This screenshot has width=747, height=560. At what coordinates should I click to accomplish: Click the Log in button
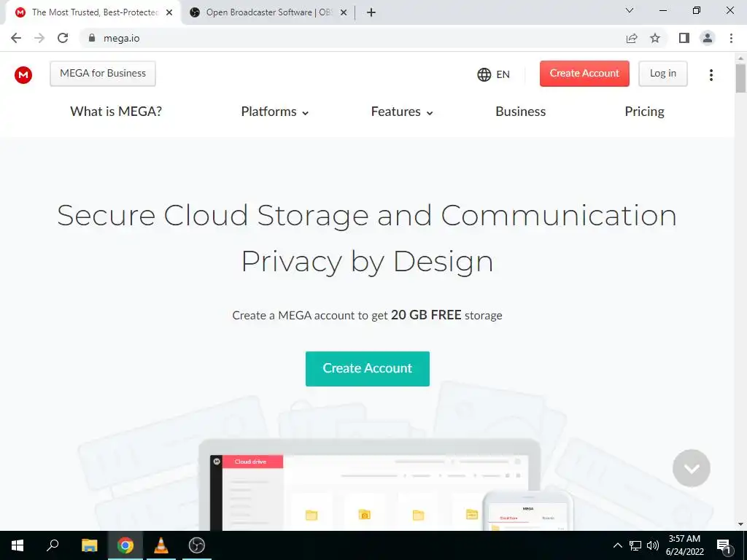(x=662, y=74)
